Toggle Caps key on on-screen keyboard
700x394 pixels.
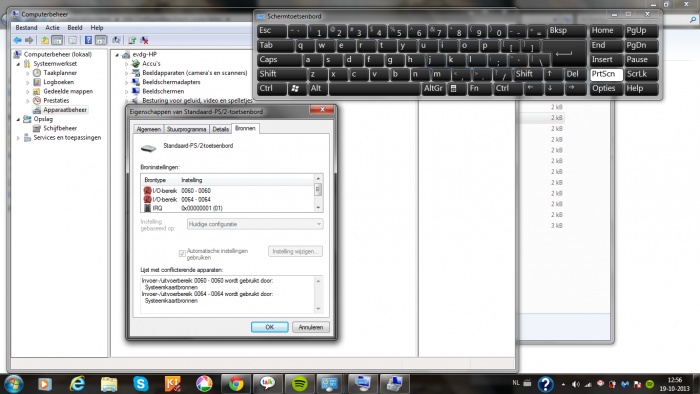279,60
